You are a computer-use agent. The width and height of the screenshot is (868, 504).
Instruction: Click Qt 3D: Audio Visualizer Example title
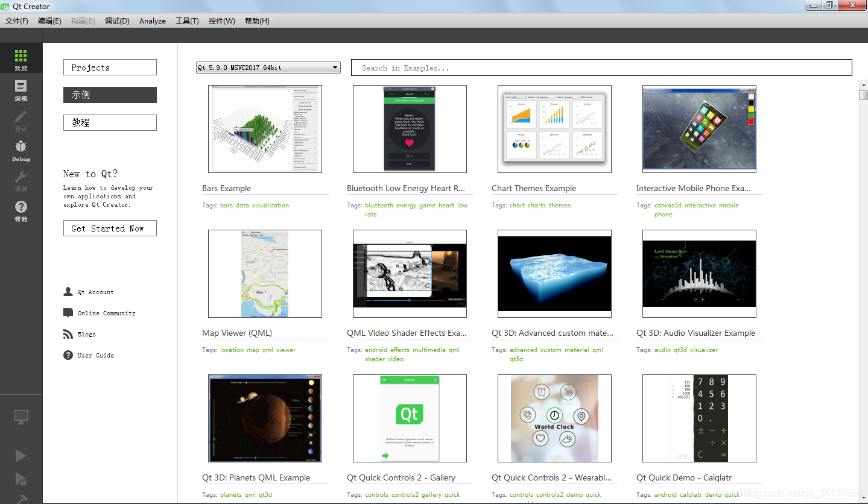pyautogui.click(x=695, y=333)
